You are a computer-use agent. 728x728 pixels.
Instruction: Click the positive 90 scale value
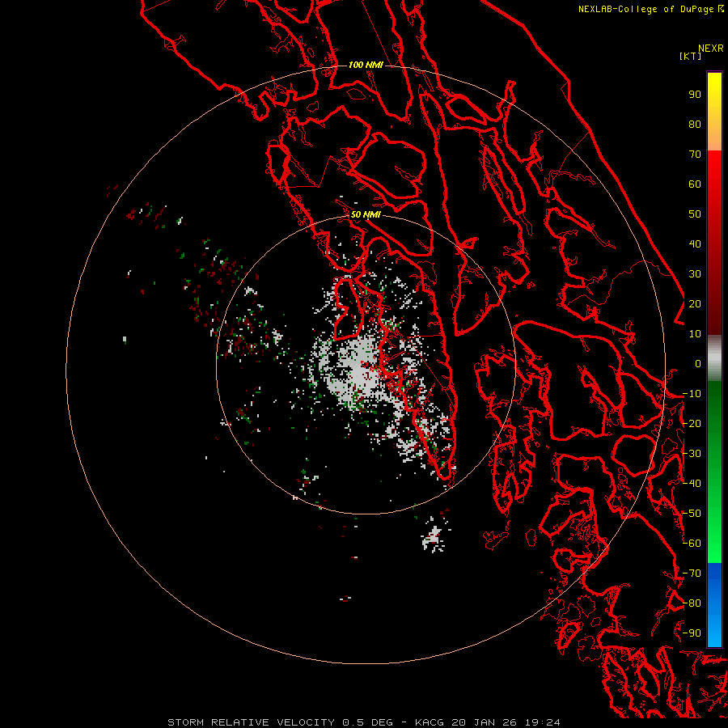[x=695, y=95]
